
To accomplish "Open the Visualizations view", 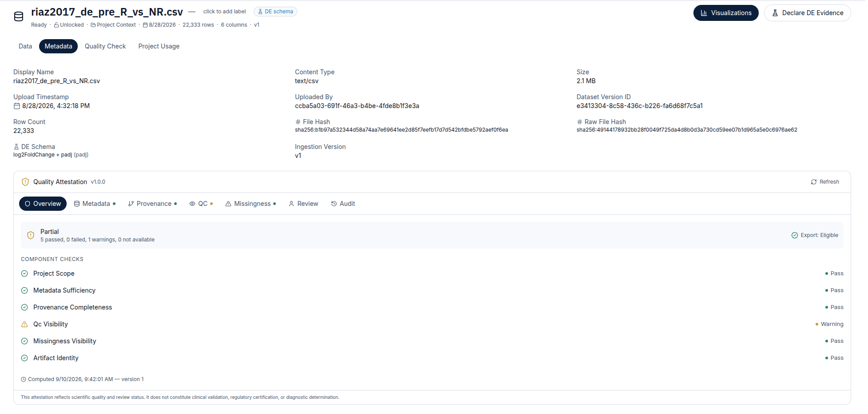I will pyautogui.click(x=726, y=13).
